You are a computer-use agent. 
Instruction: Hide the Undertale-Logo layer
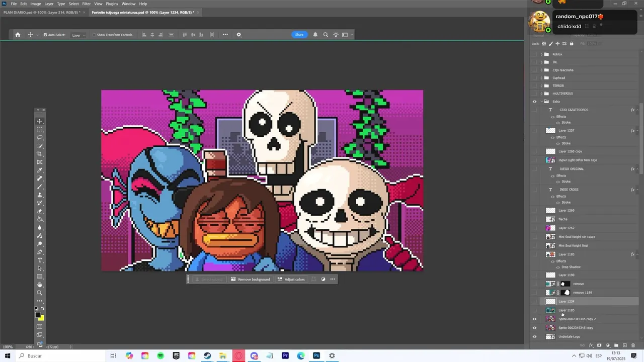pyautogui.click(x=535, y=336)
